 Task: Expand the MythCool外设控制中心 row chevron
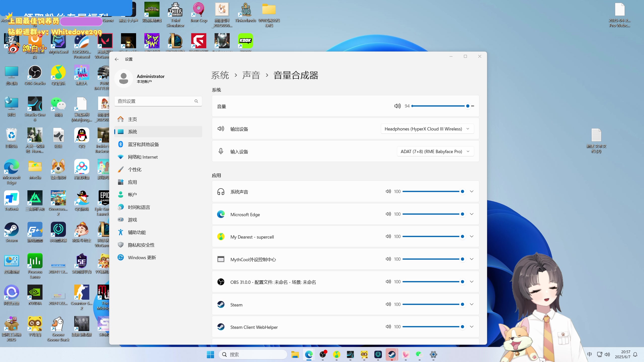472,259
